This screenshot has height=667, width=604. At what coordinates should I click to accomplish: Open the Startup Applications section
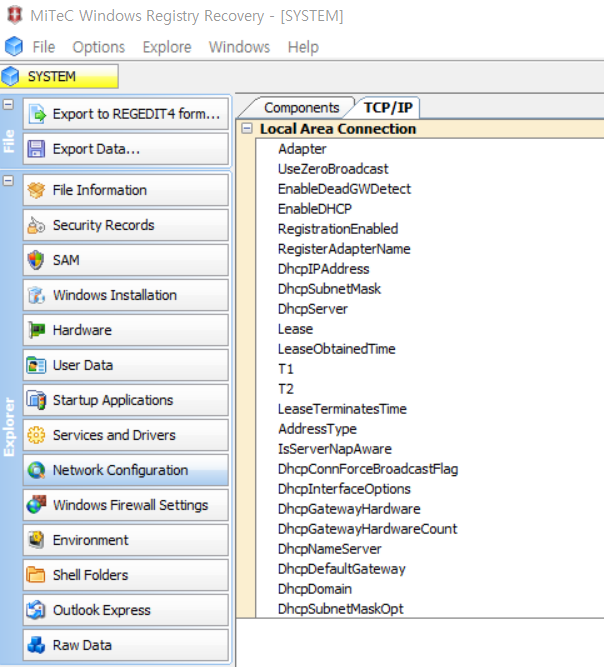tap(126, 400)
